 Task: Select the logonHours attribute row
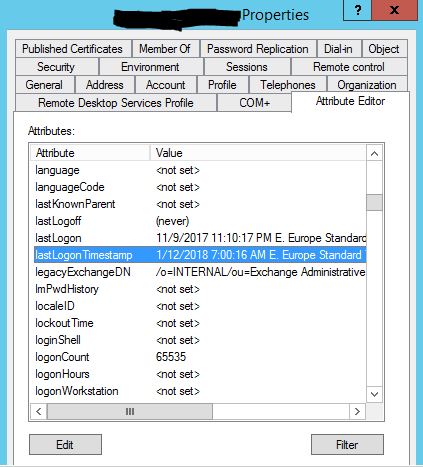click(199, 374)
